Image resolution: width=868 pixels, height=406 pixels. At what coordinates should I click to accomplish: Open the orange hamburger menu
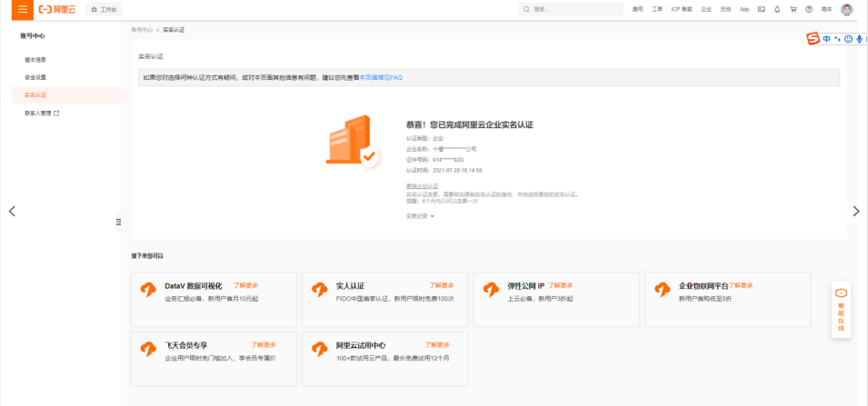(22, 9)
